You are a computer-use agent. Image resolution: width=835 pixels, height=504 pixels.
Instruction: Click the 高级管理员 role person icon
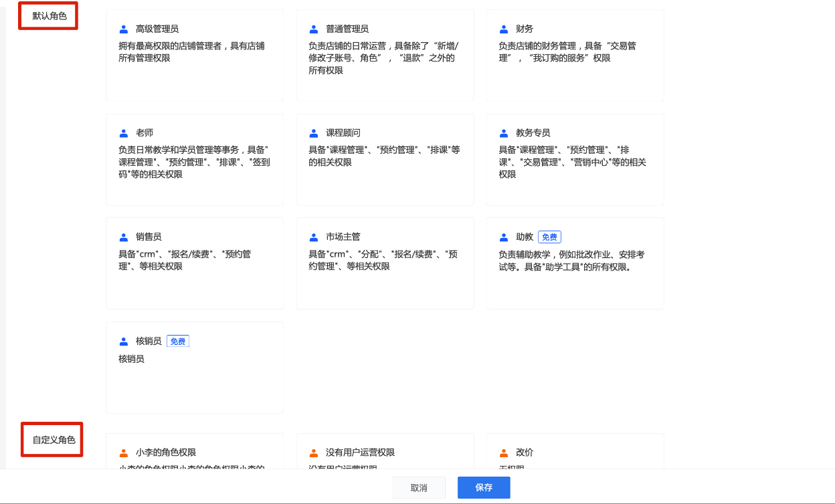point(124,29)
